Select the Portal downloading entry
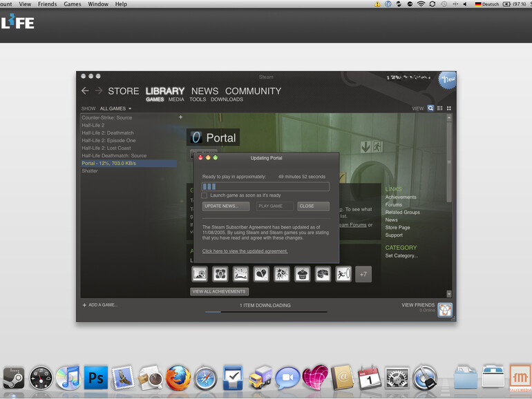This screenshot has height=399, width=532. [129, 164]
